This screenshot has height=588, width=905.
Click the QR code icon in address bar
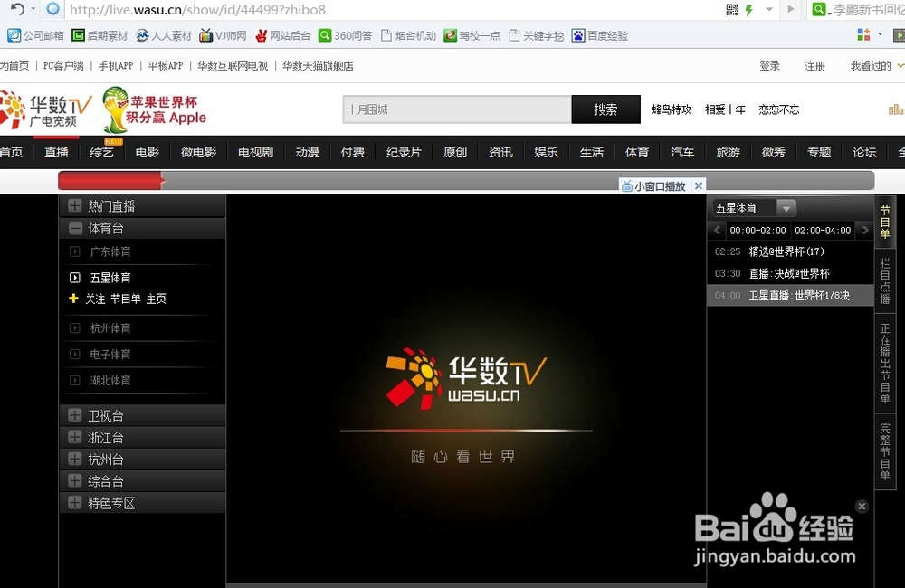732,9
